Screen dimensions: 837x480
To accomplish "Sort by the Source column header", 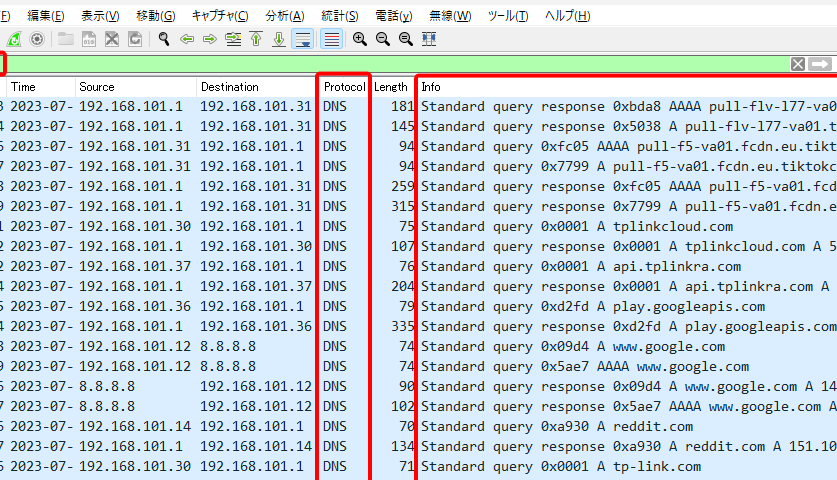I will click(x=136, y=86).
